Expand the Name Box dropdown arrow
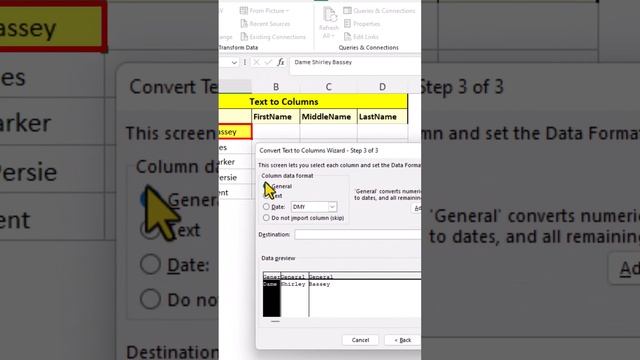The width and height of the screenshot is (640, 360). (234, 62)
